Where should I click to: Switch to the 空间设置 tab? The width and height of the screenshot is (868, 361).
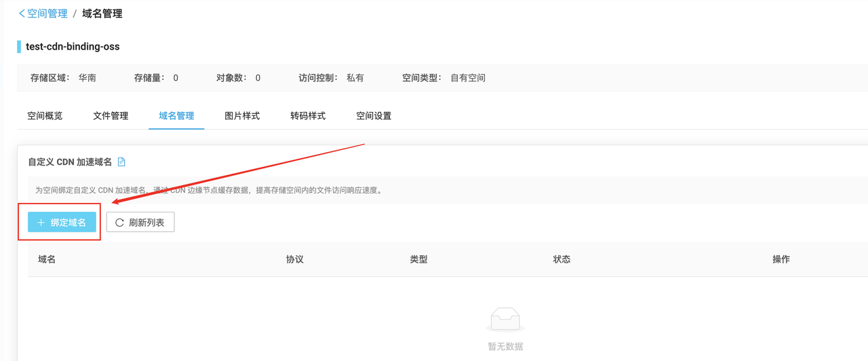point(374,116)
